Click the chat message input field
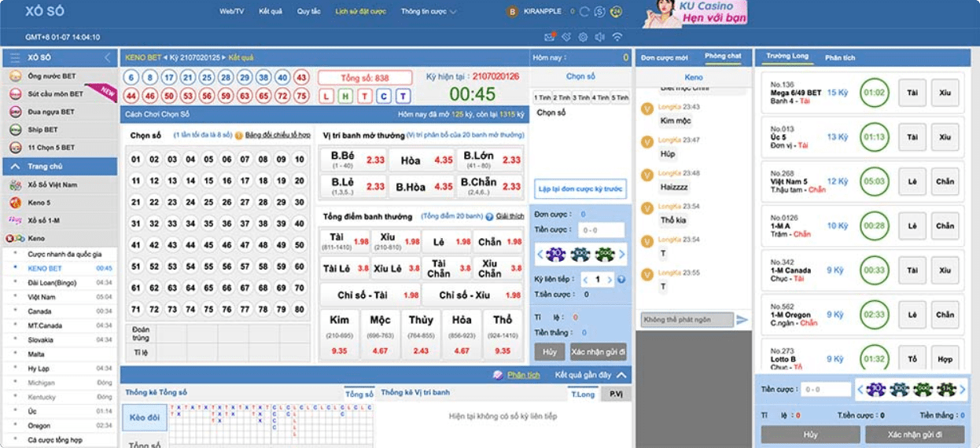This screenshot has width=980, height=448. point(686,320)
